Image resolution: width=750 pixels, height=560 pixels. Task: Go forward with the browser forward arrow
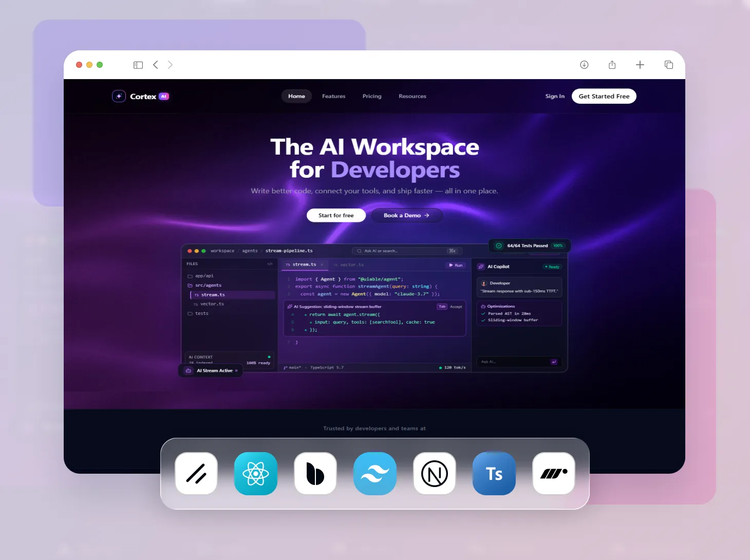point(170,65)
